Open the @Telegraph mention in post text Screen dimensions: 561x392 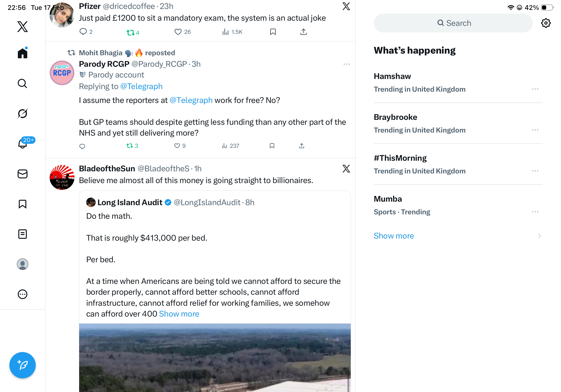coord(191,100)
